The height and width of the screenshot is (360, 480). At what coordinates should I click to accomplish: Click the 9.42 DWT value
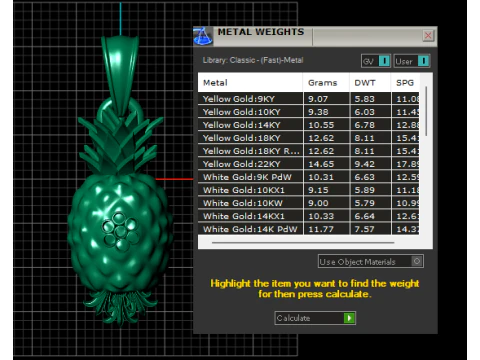tap(365, 164)
